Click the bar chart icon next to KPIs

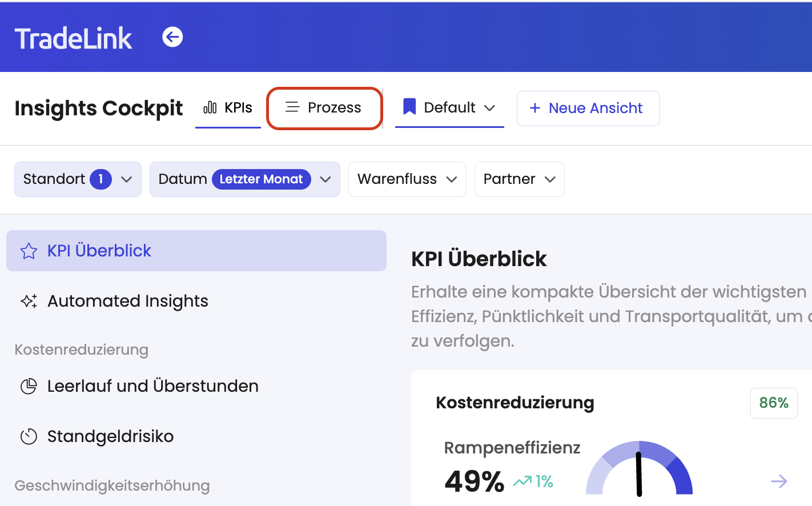coord(210,107)
